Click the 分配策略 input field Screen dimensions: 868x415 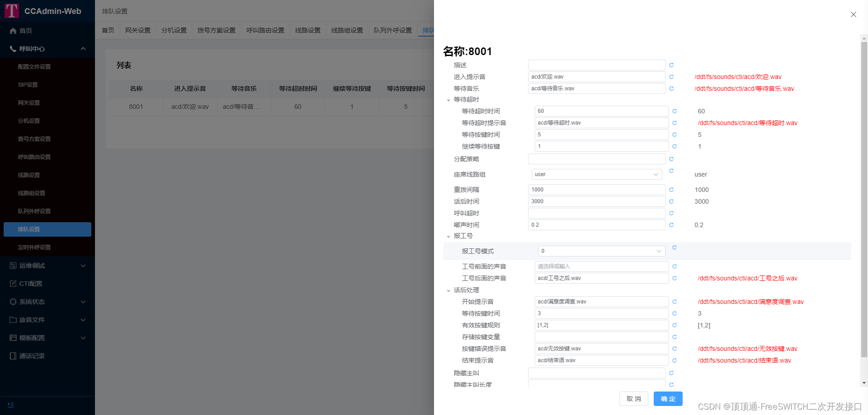click(597, 159)
